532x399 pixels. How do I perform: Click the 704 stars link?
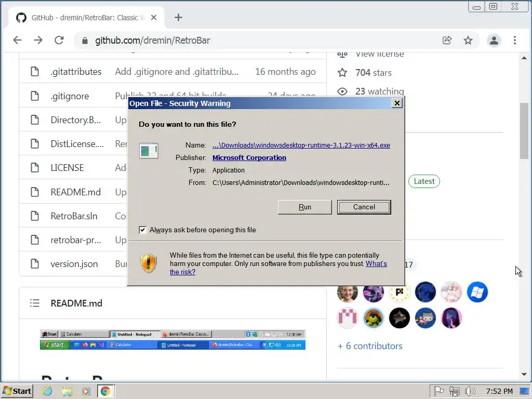tap(373, 73)
